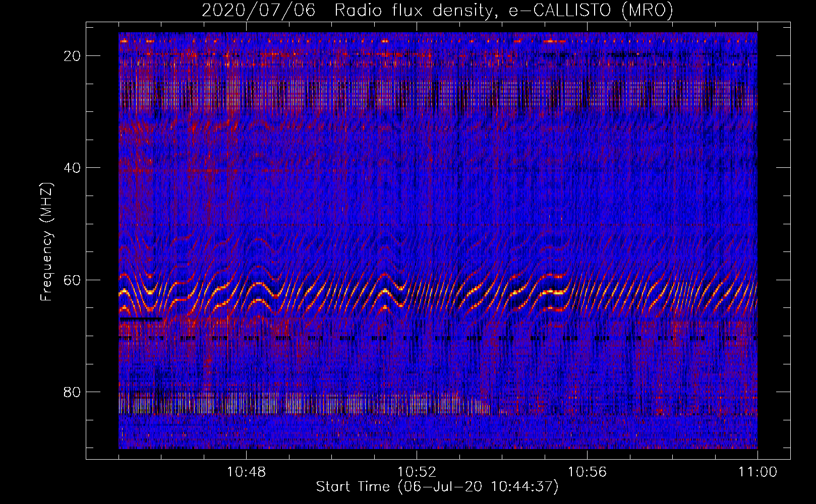
Task: Click the 10:48 time tick label
Action: click(x=246, y=472)
